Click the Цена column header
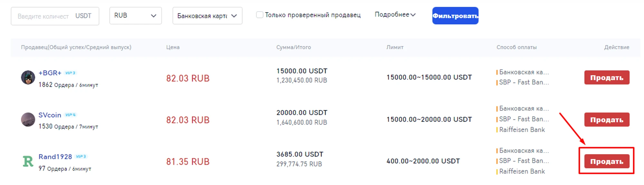The height and width of the screenshot is (185, 644). coord(173,47)
